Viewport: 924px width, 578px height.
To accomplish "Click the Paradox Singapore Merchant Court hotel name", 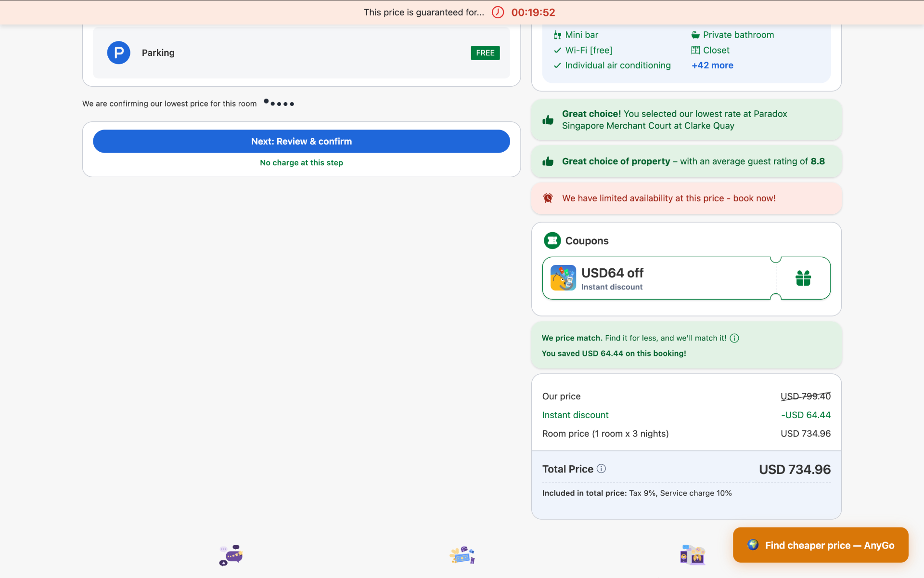I will [x=674, y=120].
